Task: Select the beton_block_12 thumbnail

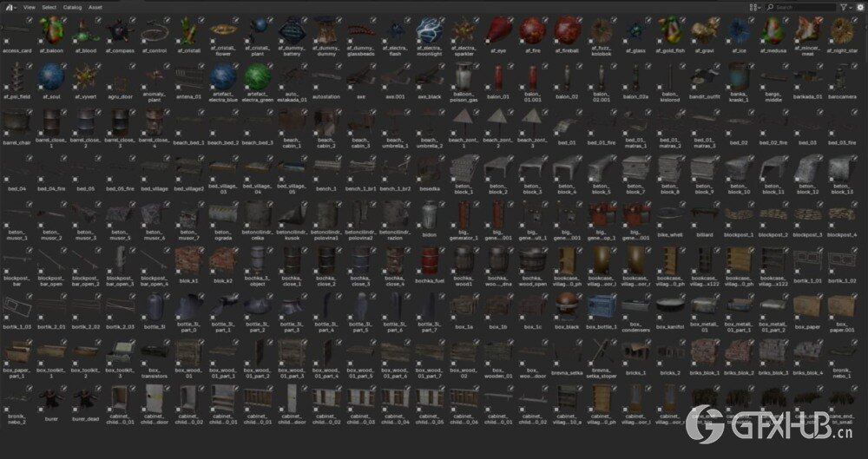Action: pyautogui.click(x=807, y=168)
